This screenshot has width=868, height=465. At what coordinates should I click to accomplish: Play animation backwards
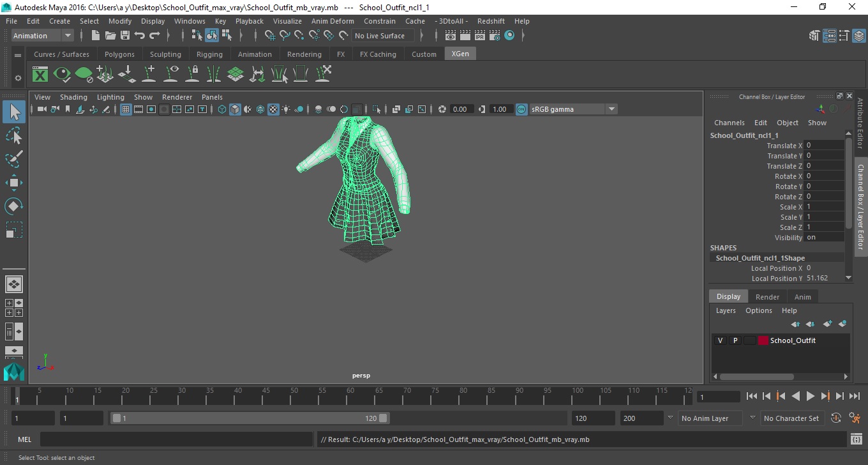pyautogui.click(x=795, y=397)
